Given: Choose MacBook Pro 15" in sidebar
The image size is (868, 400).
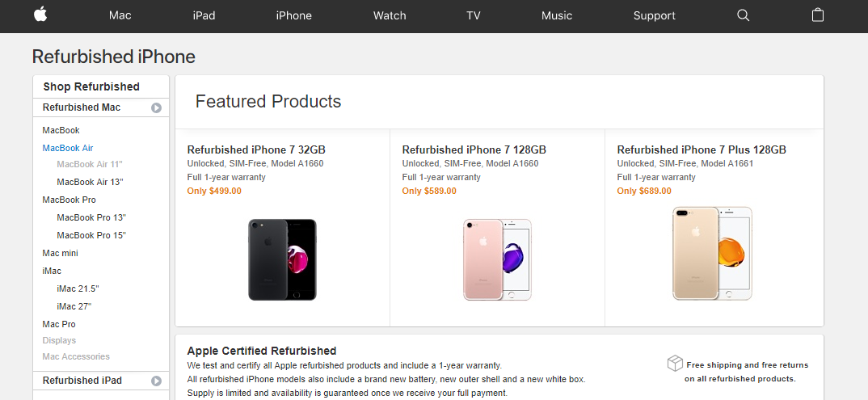Looking at the screenshot, I should (x=91, y=235).
